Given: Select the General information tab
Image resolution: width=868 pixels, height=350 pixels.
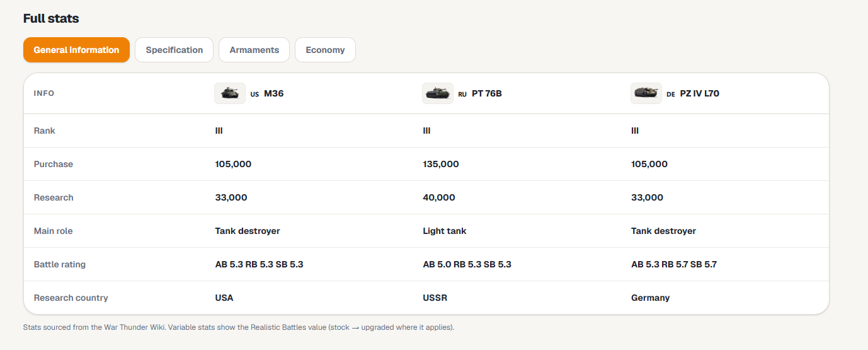Looking at the screenshot, I should (x=76, y=50).
